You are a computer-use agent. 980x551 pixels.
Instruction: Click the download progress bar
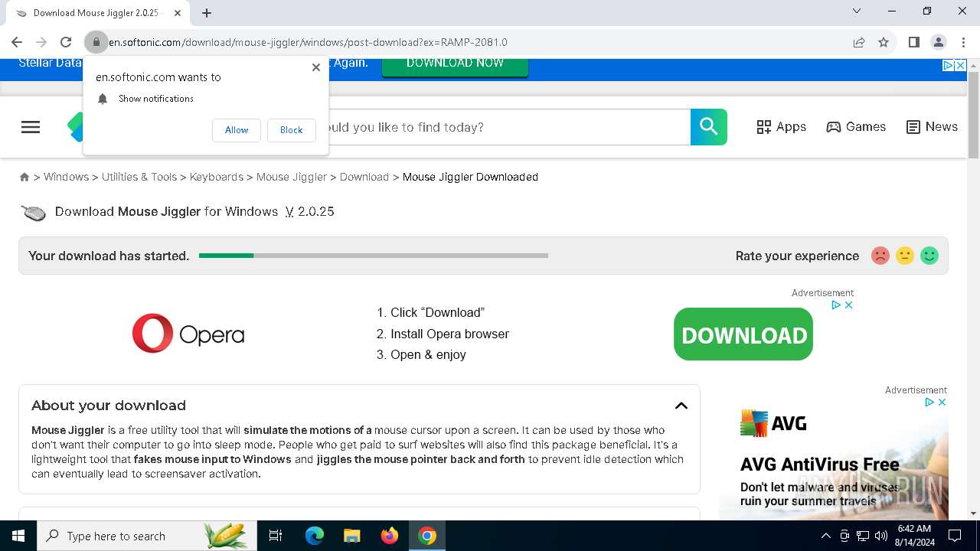coord(374,256)
